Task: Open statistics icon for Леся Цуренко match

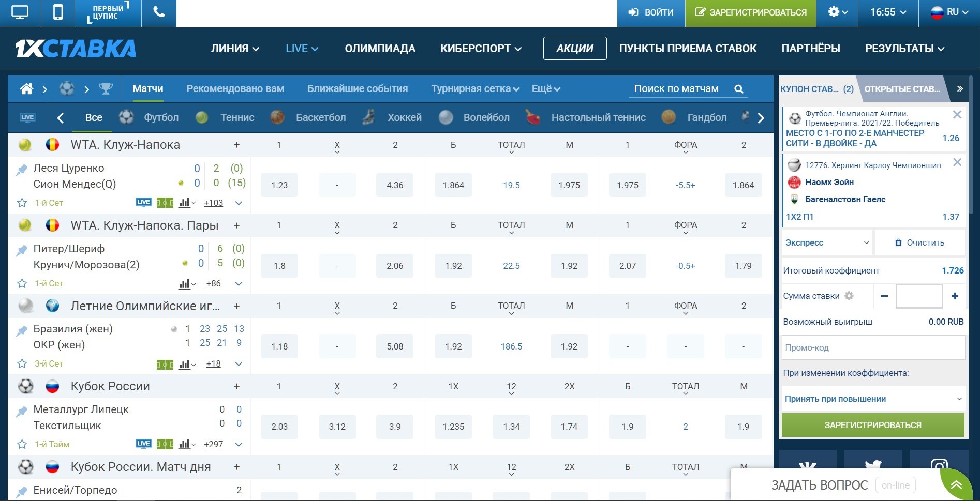Action: (187, 203)
